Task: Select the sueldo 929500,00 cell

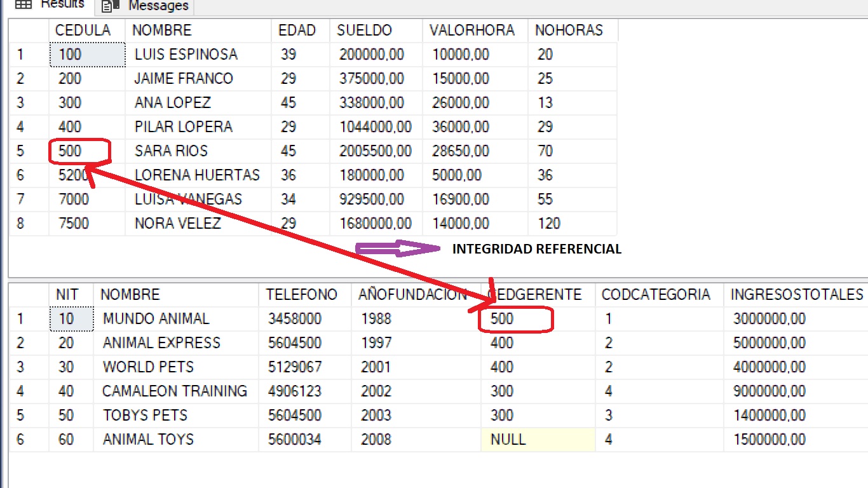Action: point(376,200)
